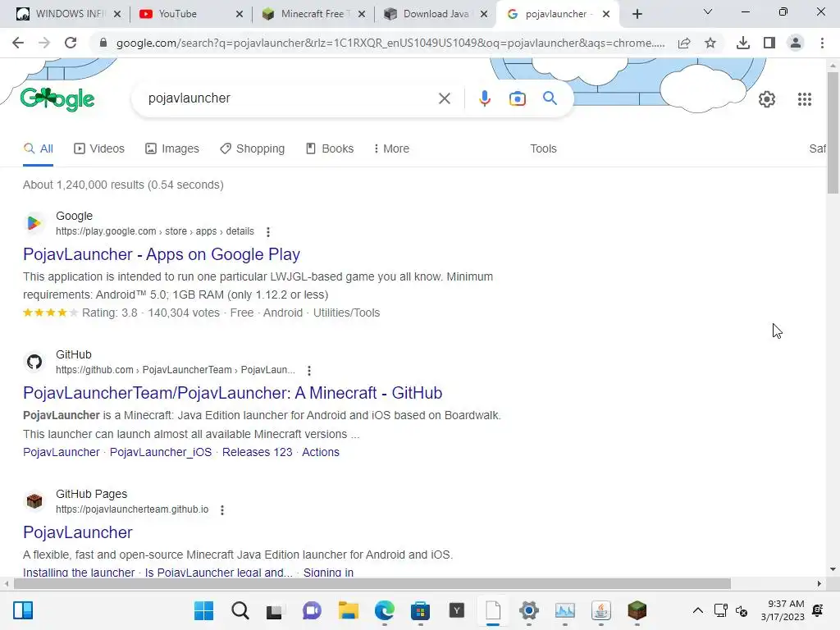The width and height of the screenshot is (840, 630).
Task: Open Google apps grid
Action: coord(804,99)
